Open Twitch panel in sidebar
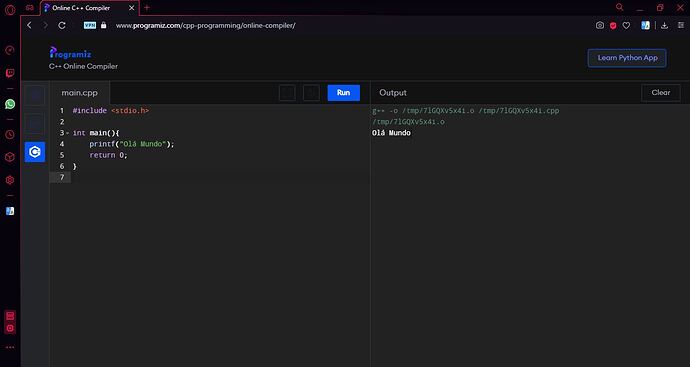Viewport: 690px width, 367px height. coord(10,73)
